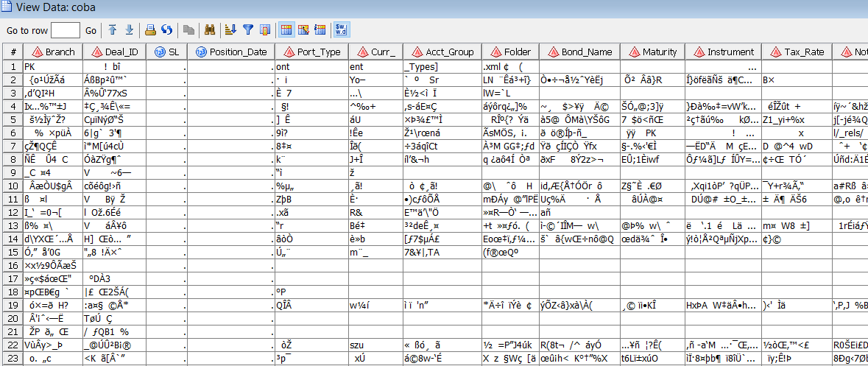The height and width of the screenshot is (366, 868).
Task: Toggle column labels table icon
Action: [320, 30]
